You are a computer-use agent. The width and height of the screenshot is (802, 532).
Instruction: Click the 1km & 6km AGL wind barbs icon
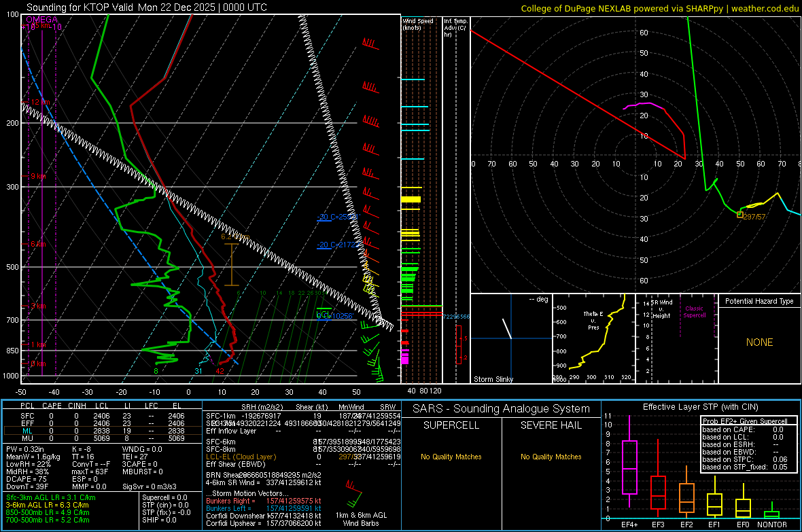coord(353,493)
